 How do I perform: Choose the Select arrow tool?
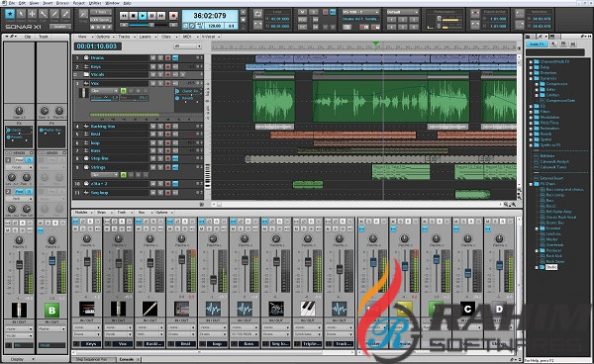point(21,15)
